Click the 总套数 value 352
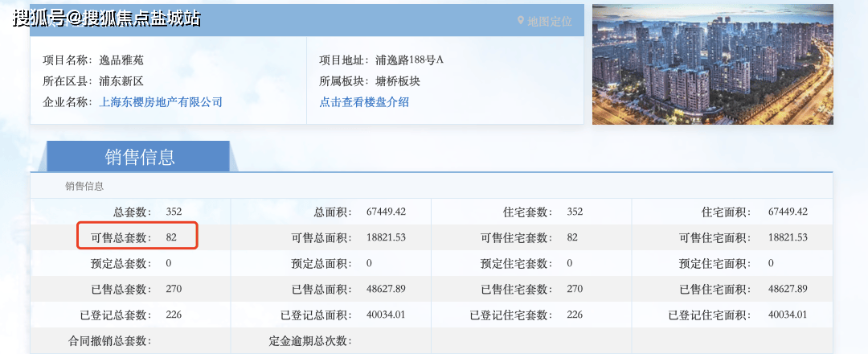This screenshot has width=868, height=354. click(174, 212)
